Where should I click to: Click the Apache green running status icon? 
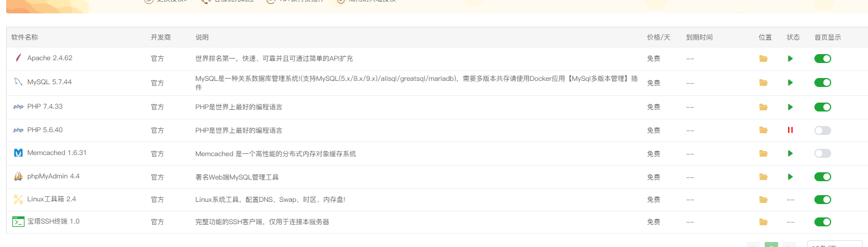coord(790,59)
